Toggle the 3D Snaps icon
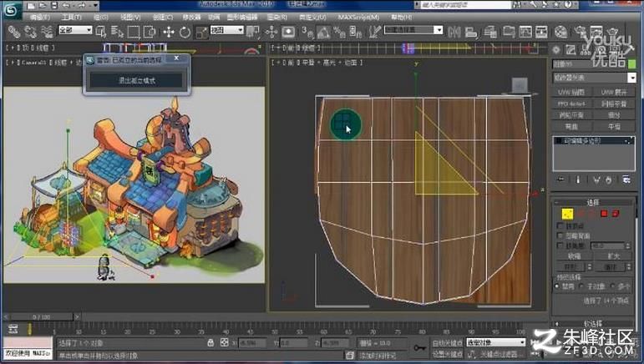 coord(307,32)
